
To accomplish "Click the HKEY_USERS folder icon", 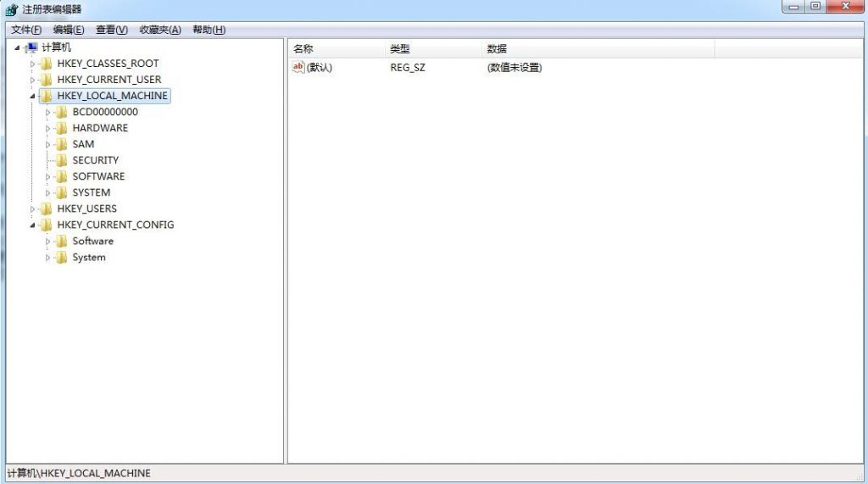I will coord(47,209).
